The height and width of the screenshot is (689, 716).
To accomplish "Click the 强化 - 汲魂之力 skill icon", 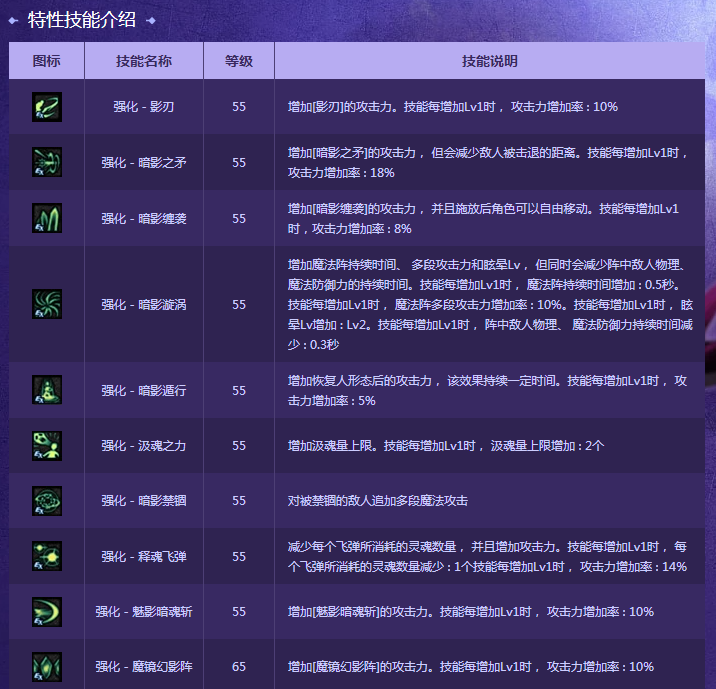I will [47, 446].
